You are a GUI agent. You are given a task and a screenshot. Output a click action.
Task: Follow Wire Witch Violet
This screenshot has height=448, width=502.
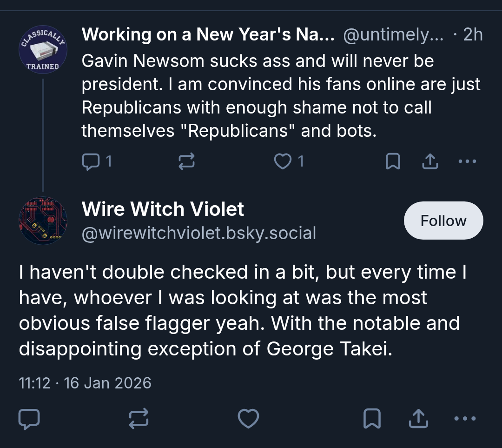(443, 221)
